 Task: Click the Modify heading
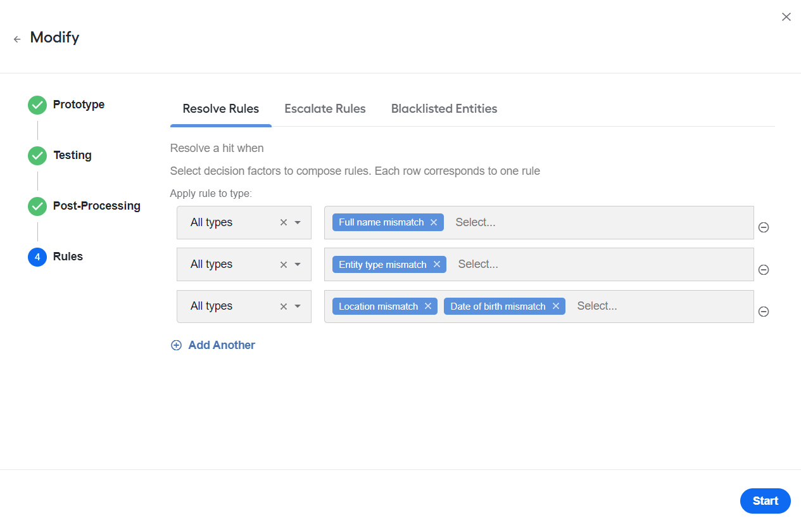point(54,37)
